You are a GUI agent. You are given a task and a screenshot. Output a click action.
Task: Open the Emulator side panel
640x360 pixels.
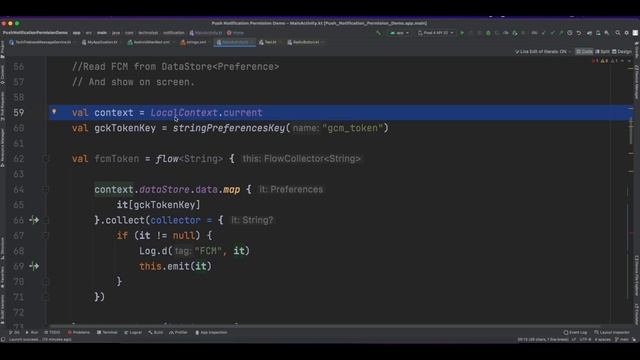[x=636, y=313]
